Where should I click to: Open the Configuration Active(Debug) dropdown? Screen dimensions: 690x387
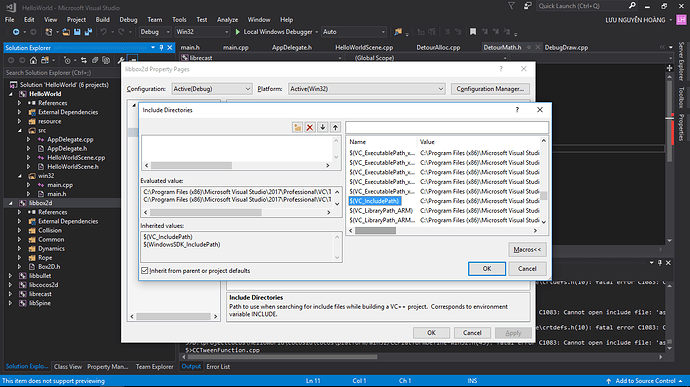(x=212, y=89)
